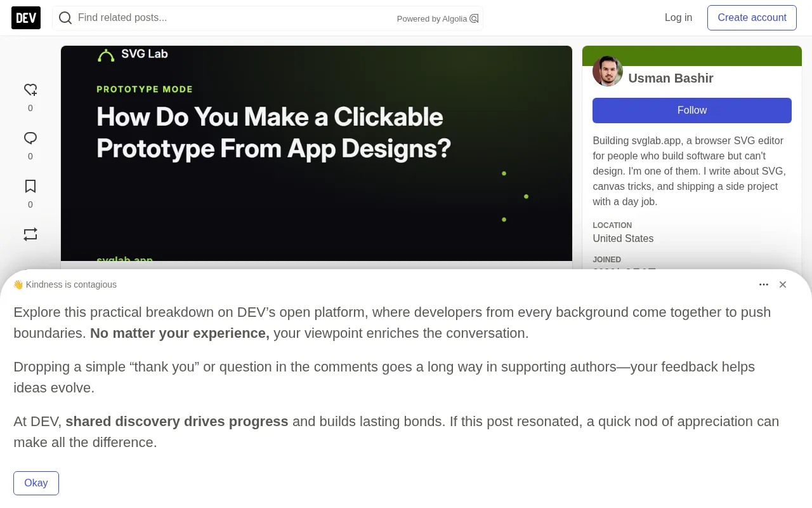Click the Kindness is contagious heading
812x508 pixels.
[65, 284]
